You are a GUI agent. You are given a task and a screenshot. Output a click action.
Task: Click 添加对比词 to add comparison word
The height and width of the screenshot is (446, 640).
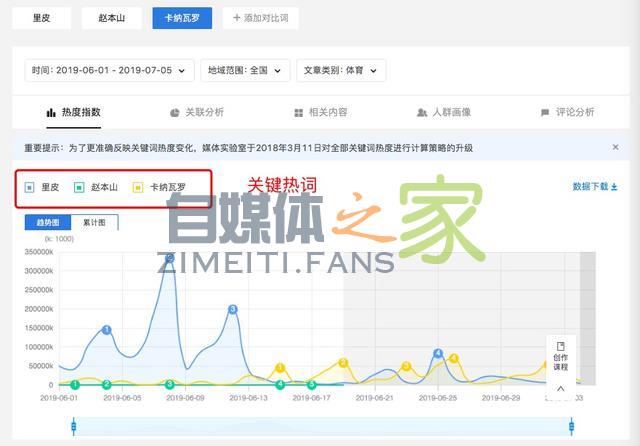(260, 18)
